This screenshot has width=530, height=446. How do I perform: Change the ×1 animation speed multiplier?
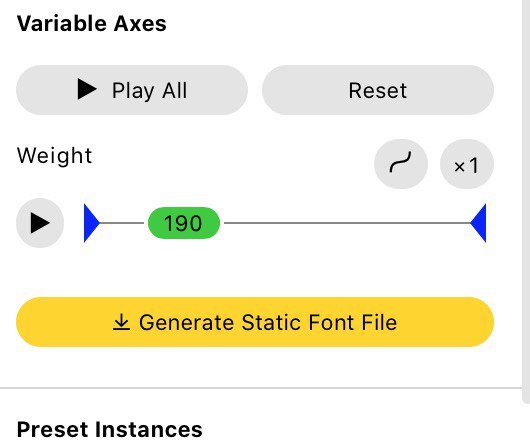(x=467, y=164)
